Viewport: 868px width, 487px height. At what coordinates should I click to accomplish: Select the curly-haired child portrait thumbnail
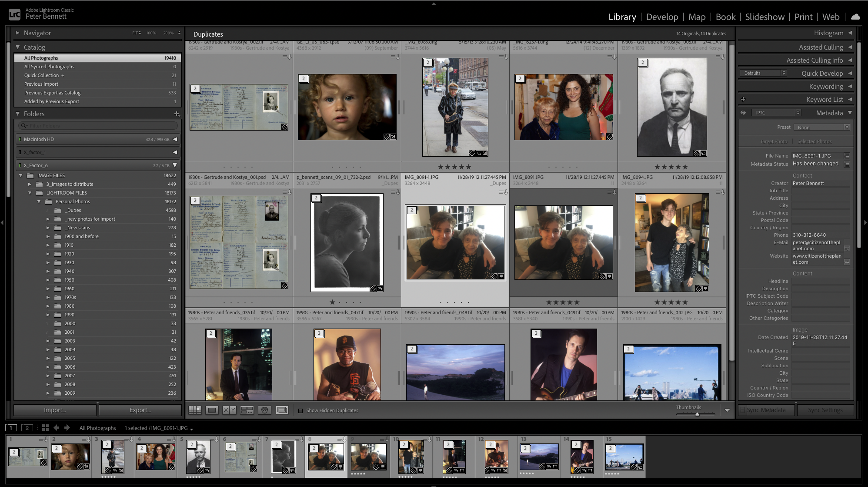click(347, 107)
